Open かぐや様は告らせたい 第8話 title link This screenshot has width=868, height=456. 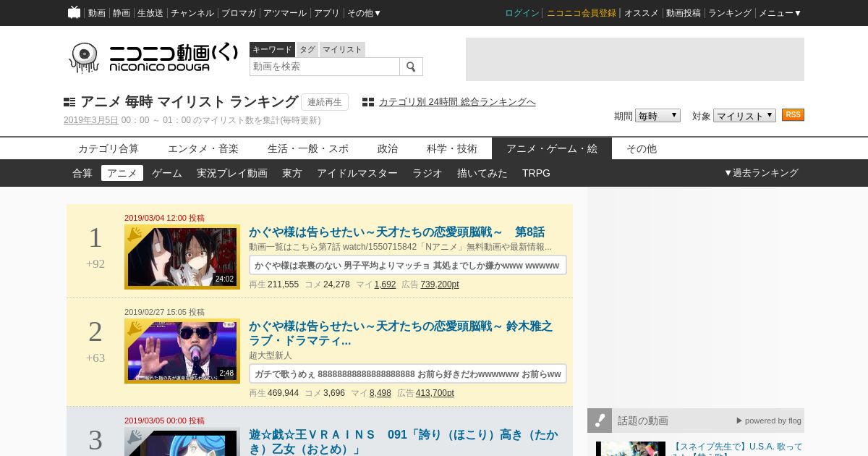click(x=396, y=232)
